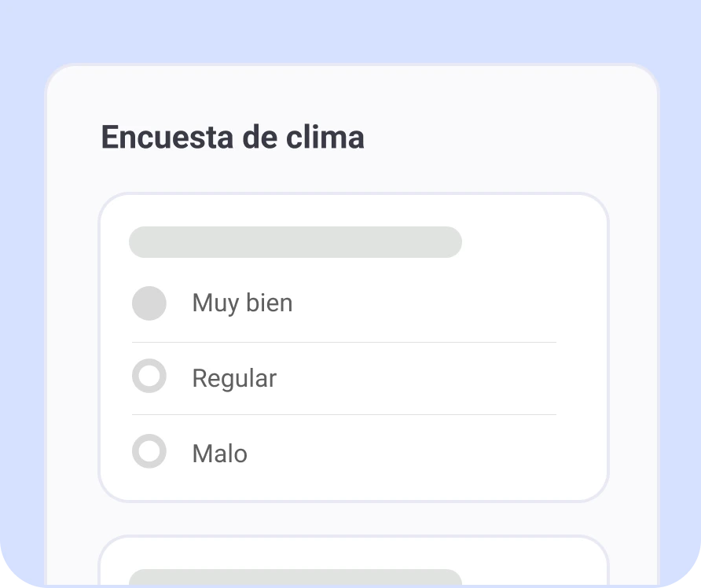Click the divider under the Muy bien row
The width and height of the screenshot is (701, 588).
[343, 340]
